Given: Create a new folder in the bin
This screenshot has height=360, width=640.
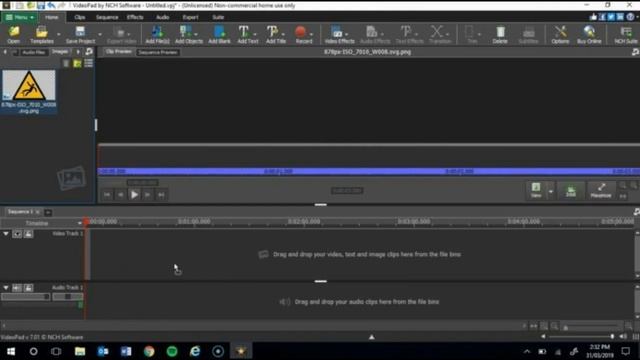Looking at the screenshot, I should [77, 63].
